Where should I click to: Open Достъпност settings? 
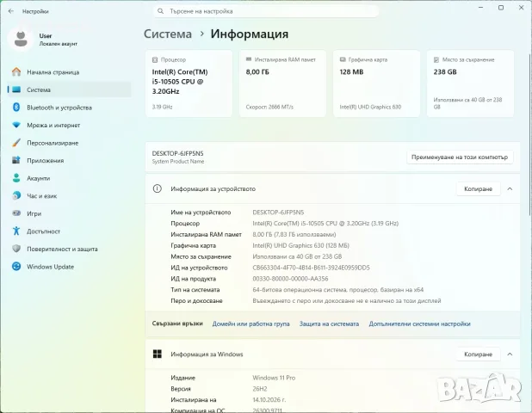tap(69, 231)
